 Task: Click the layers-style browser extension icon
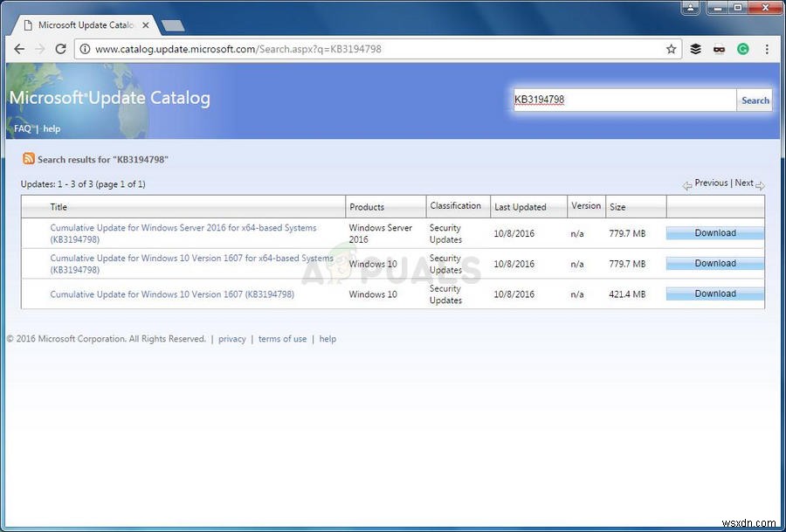(x=695, y=49)
